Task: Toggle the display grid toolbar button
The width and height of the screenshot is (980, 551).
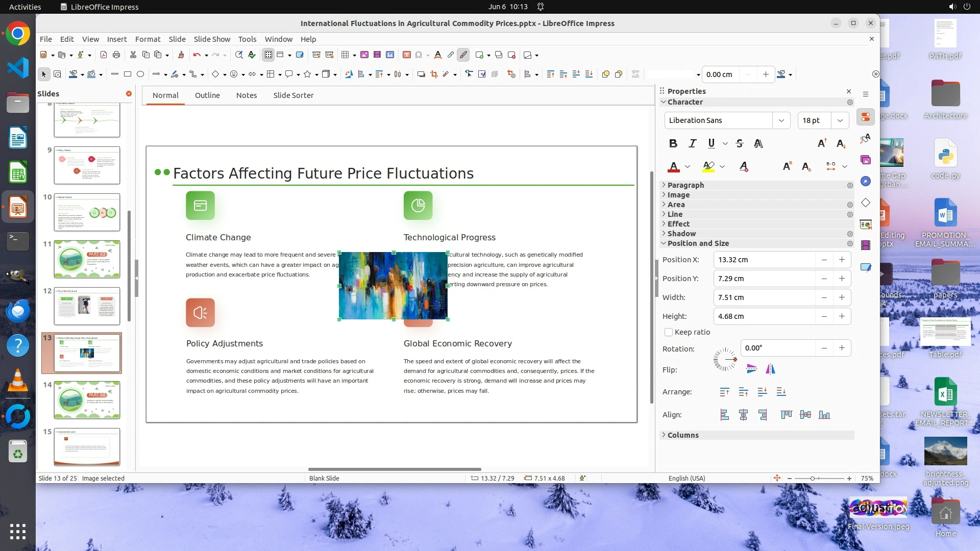Action: [x=268, y=55]
